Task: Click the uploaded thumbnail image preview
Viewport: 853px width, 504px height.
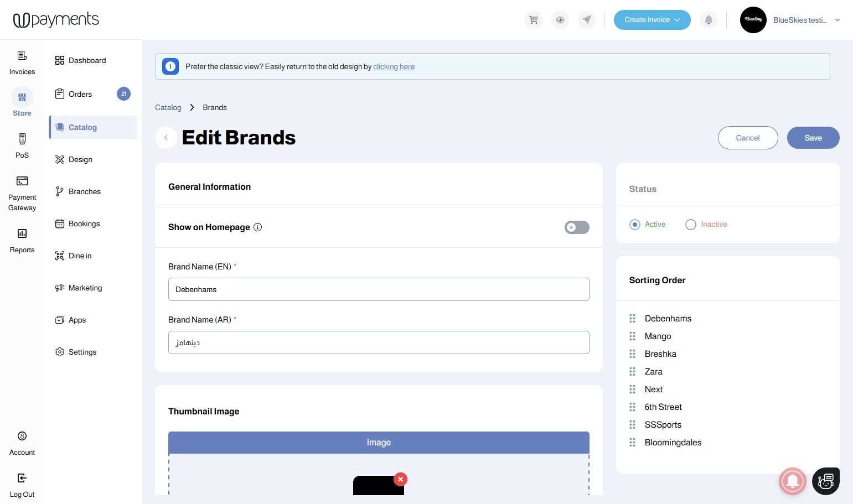Action: point(379,486)
